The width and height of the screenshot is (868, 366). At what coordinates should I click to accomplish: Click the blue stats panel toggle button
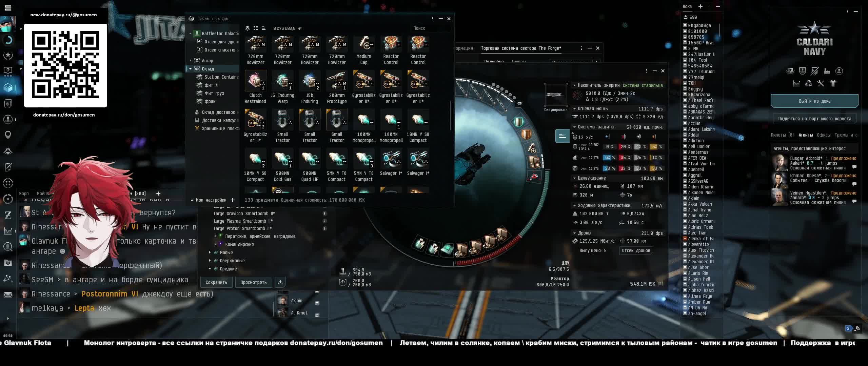pos(562,136)
